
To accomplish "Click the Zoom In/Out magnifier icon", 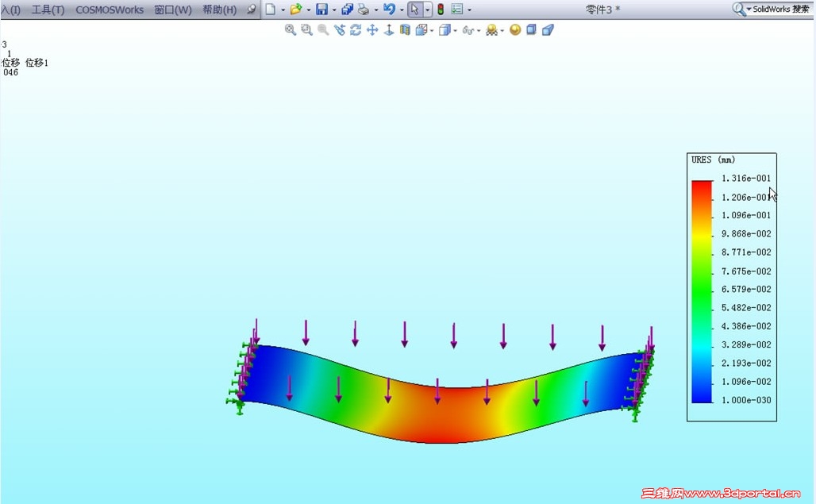I will (x=323, y=29).
